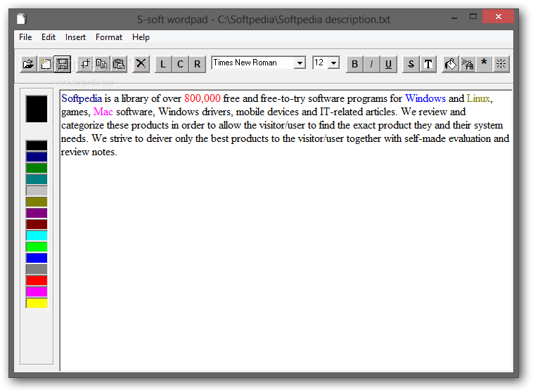This screenshot has width=533, height=392.
Task: Align text right with R button
Action: point(197,64)
